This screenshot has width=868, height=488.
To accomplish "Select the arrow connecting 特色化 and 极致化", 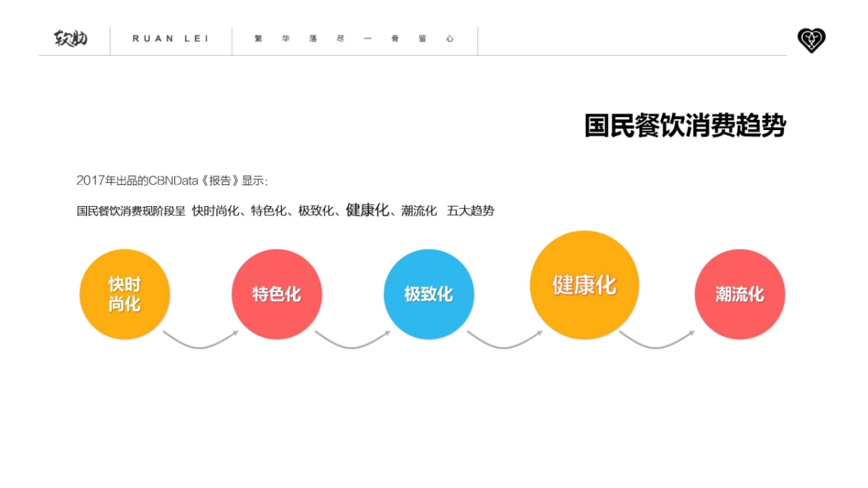I will (x=354, y=342).
